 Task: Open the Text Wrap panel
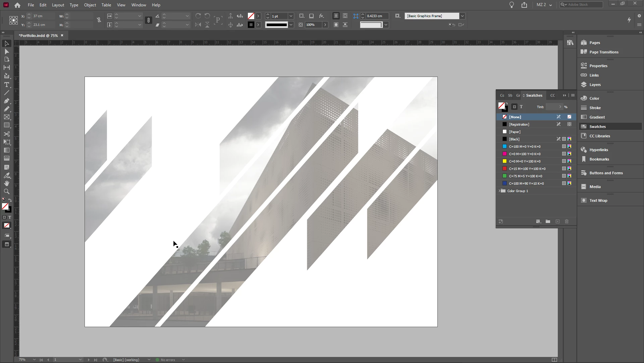pyautogui.click(x=598, y=200)
